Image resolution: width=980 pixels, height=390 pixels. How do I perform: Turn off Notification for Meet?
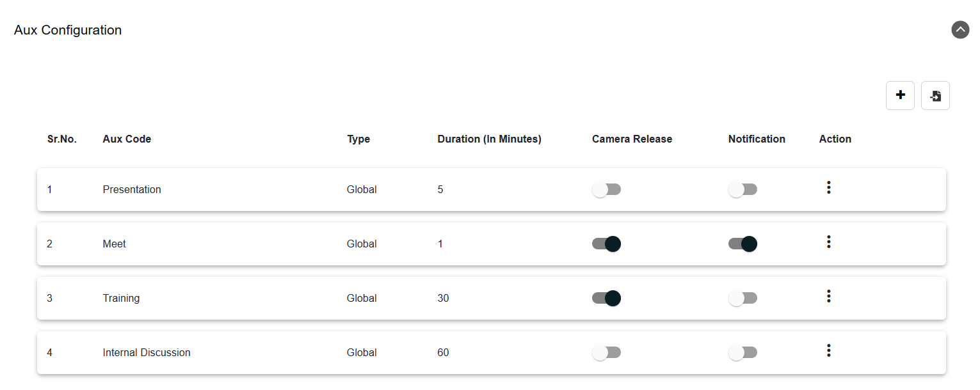coord(743,244)
